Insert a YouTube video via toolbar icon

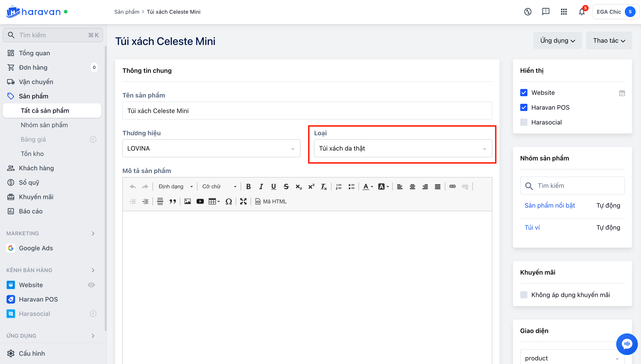[x=200, y=202]
